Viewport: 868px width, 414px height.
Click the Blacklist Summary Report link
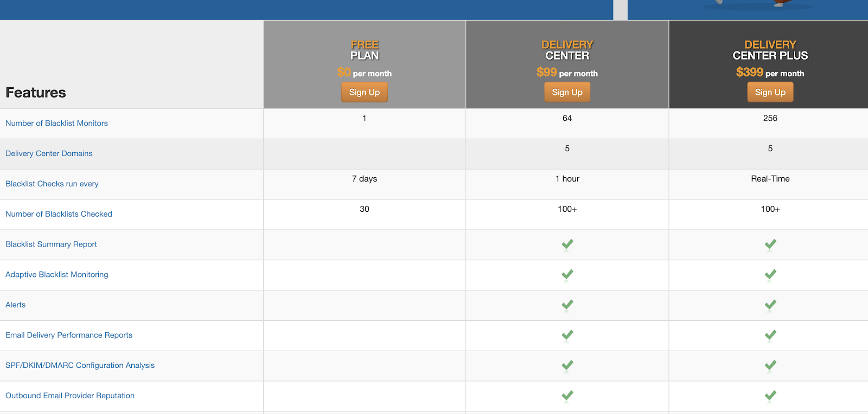pyautogui.click(x=51, y=245)
